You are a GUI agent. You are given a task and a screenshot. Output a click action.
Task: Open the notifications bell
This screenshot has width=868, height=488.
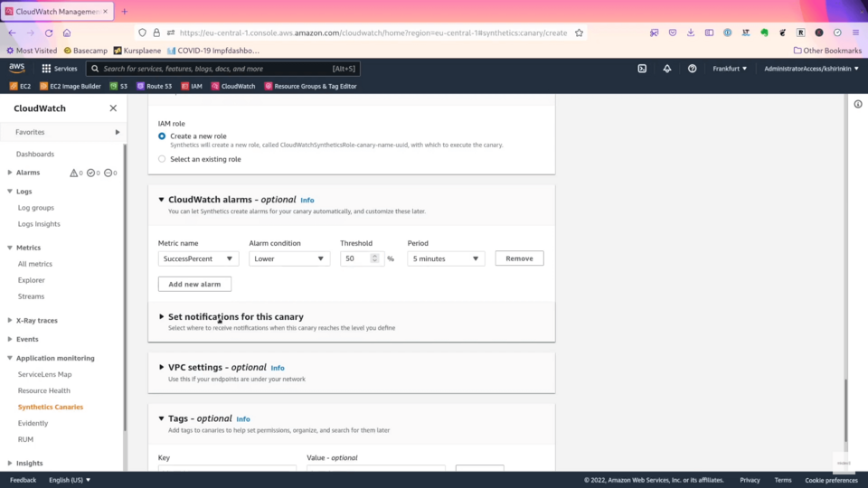(x=667, y=69)
